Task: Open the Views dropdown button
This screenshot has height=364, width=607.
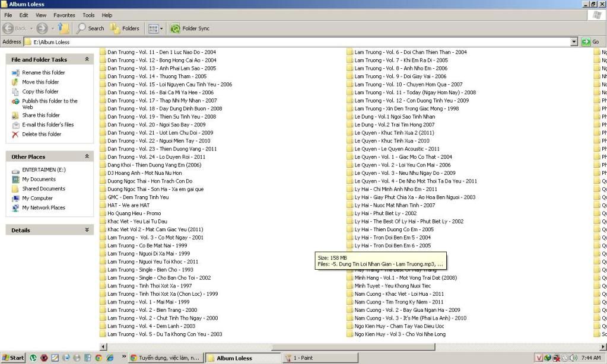Action: (x=155, y=28)
